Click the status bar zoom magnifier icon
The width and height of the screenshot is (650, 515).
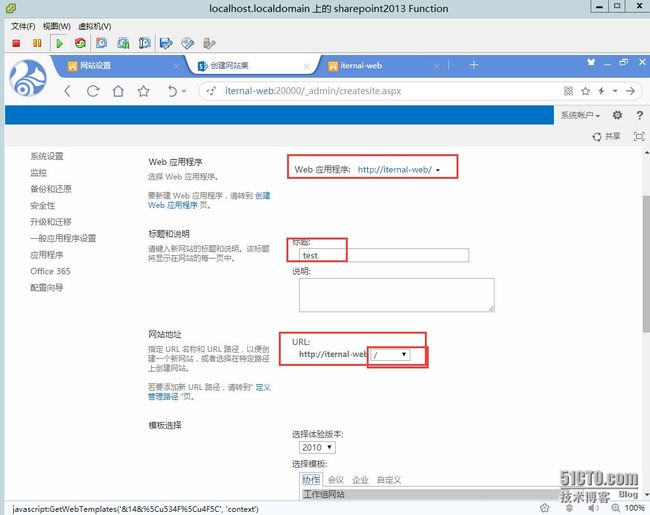pyautogui.click(x=616, y=508)
